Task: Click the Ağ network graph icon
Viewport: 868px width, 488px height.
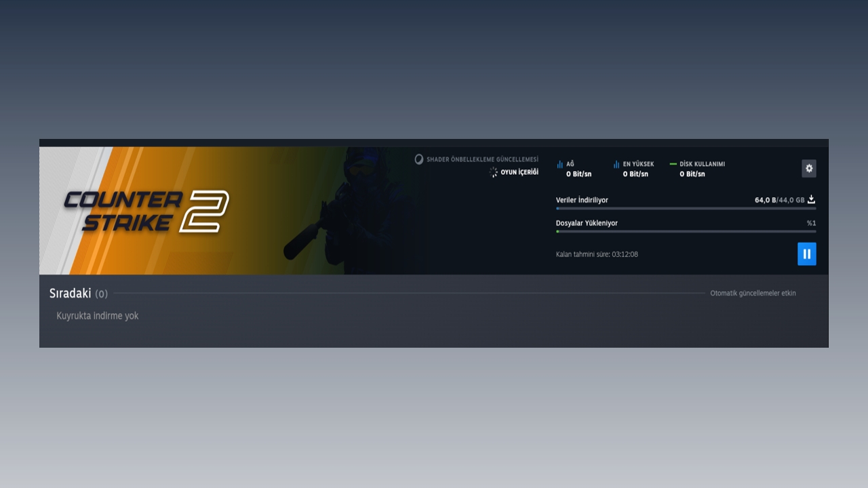Action: [x=560, y=164]
